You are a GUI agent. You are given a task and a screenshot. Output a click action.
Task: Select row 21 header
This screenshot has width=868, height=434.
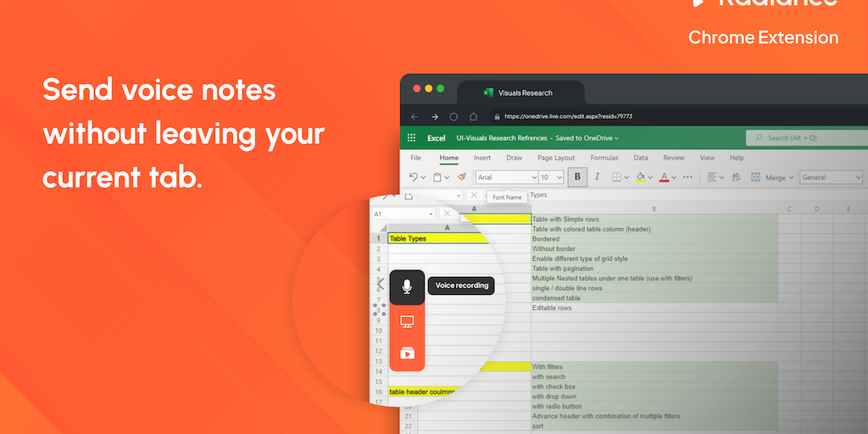click(409, 416)
